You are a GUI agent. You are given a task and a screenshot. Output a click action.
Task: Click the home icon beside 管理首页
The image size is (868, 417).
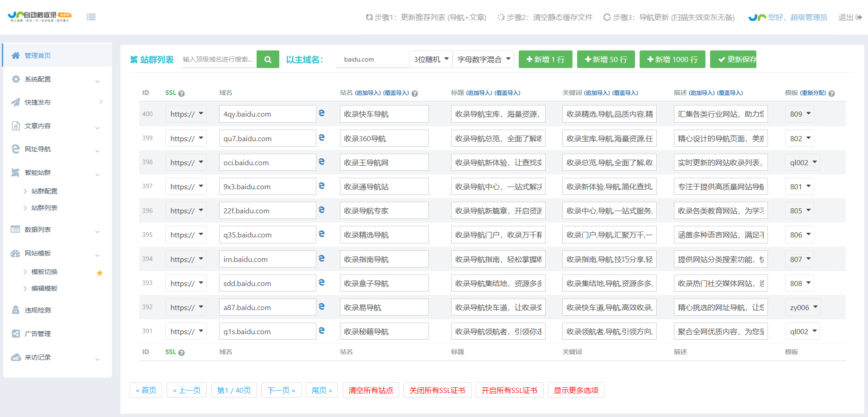pyautogui.click(x=14, y=55)
